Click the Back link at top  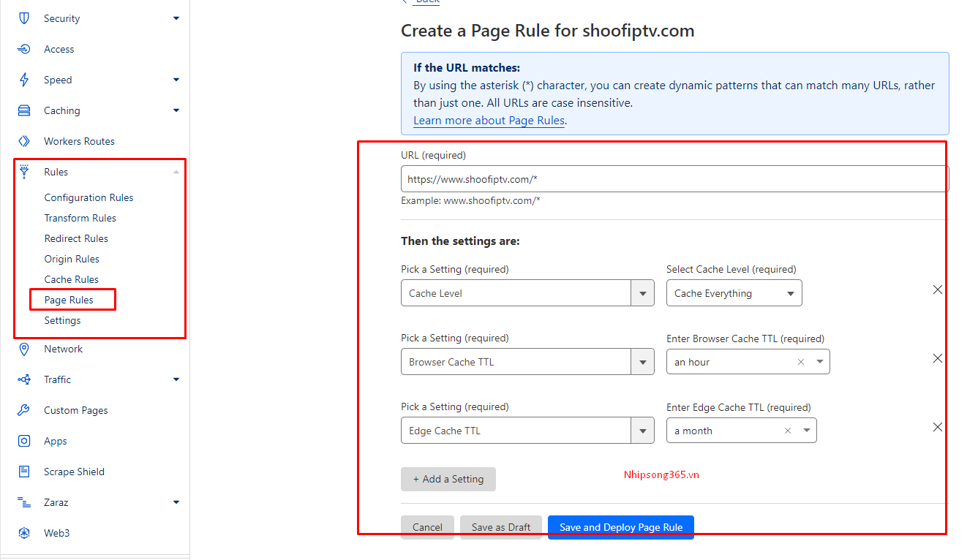pos(426,2)
